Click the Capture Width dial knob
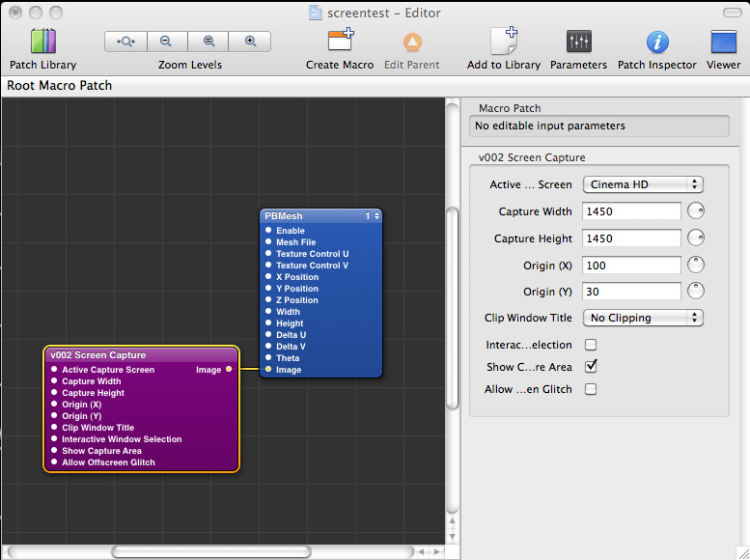Screen dimensions: 750x560 tap(696, 210)
